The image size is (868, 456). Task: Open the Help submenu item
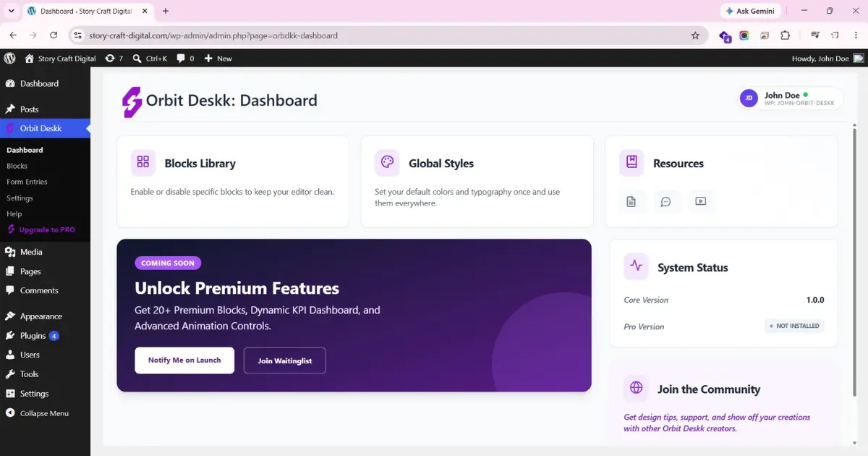pos(14,214)
